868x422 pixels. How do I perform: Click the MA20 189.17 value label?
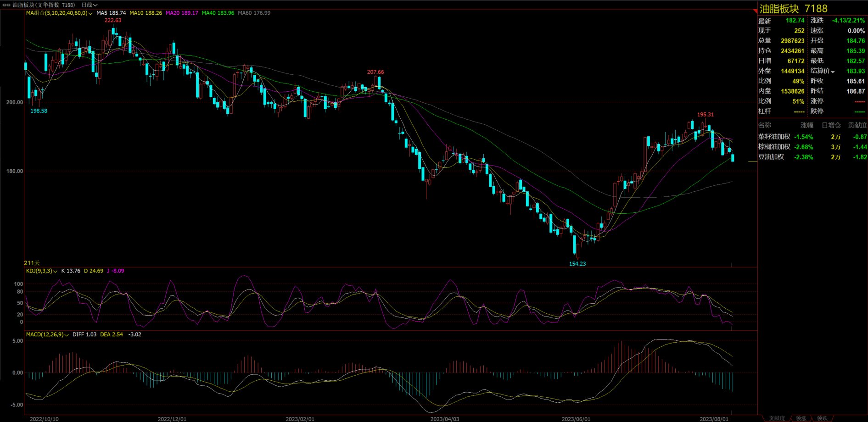[x=182, y=13]
